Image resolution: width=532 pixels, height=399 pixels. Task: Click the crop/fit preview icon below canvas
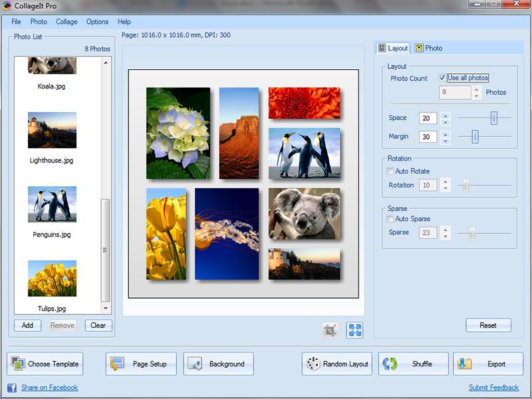(331, 331)
